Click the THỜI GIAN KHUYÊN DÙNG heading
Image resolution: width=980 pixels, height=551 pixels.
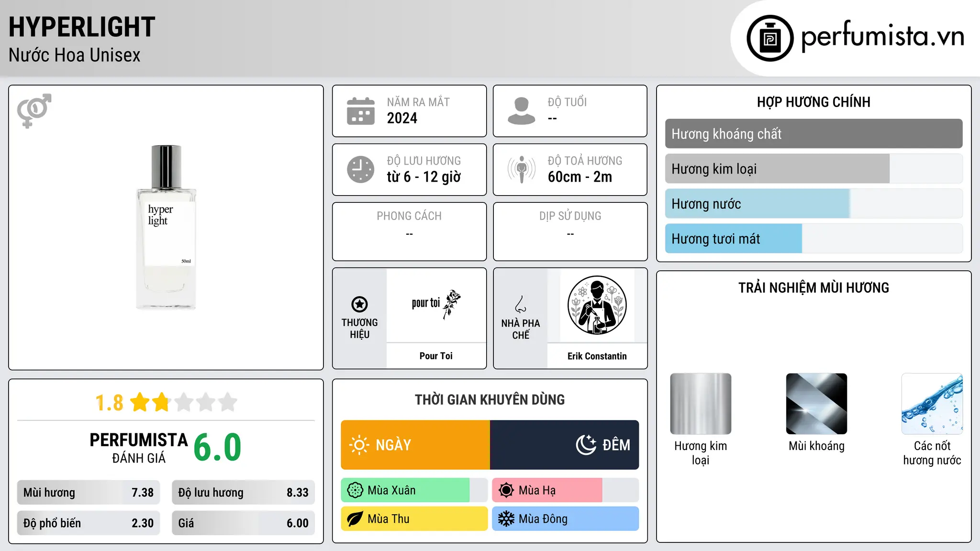[490, 400]
